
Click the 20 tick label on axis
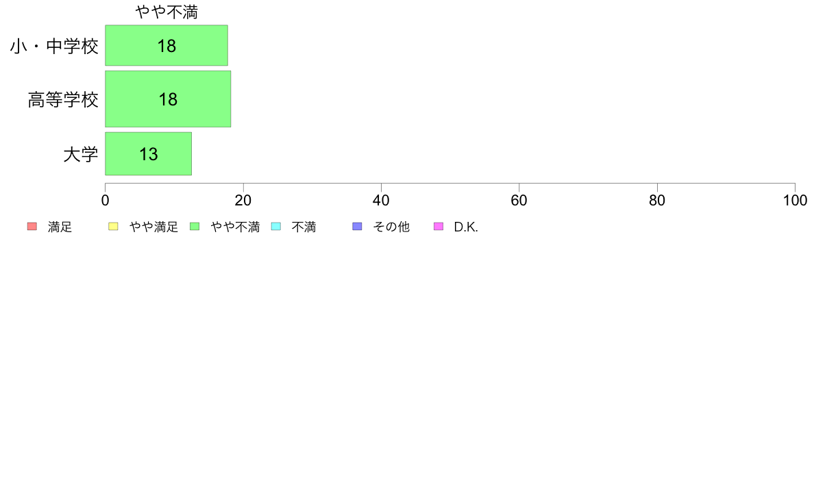pos(243,201)
